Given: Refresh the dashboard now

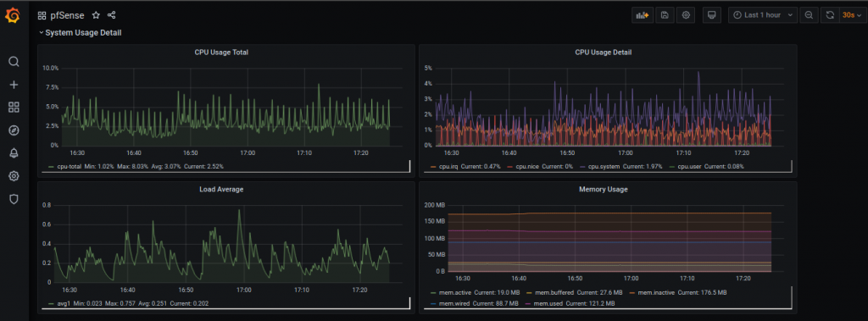Looking at the screenshot, I should (830, 15).
